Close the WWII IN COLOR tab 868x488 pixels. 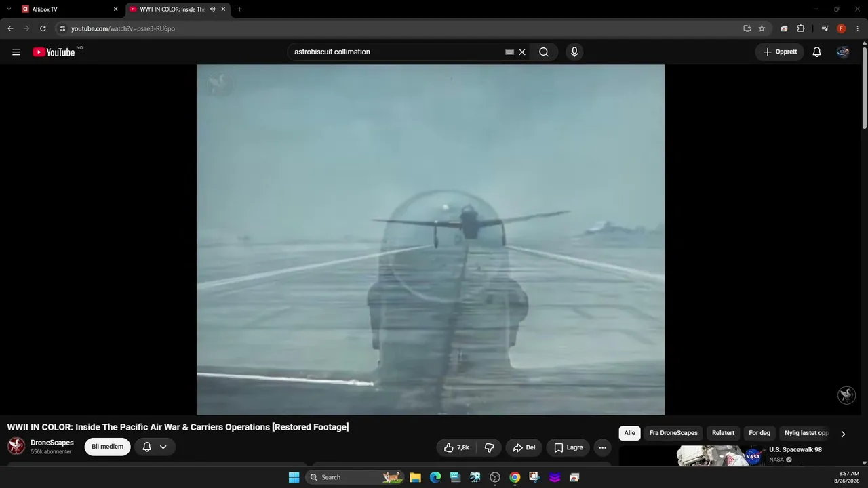coord(223,9)
